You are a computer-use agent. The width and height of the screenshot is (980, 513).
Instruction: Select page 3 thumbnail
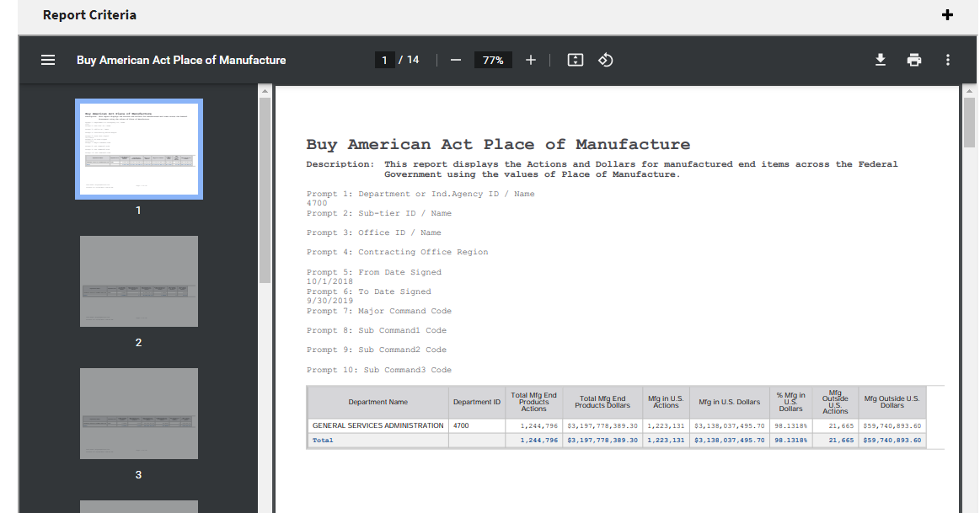click(139, 414)
